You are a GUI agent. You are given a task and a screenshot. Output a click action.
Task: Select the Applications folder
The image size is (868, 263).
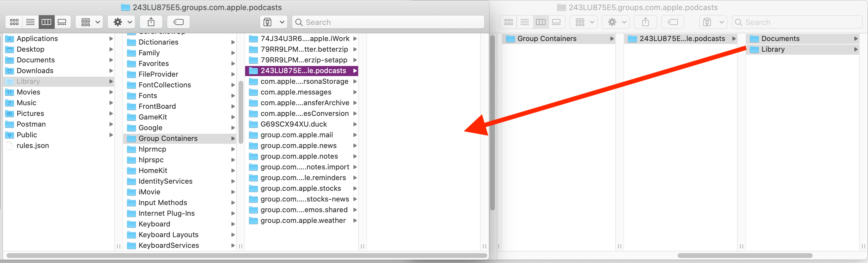pos(59,38)
